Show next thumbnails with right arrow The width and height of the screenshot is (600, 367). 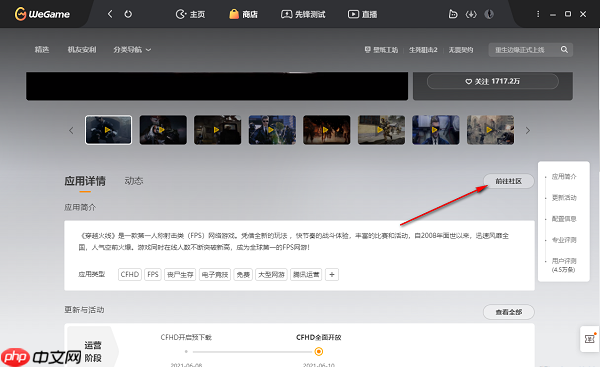pos(528,130)
